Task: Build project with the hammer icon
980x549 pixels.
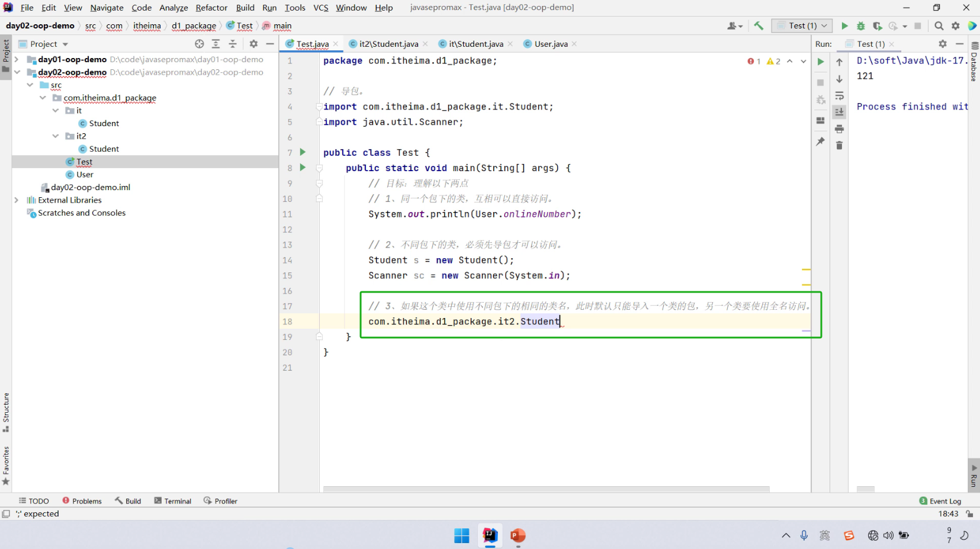Action: [759, 26]
